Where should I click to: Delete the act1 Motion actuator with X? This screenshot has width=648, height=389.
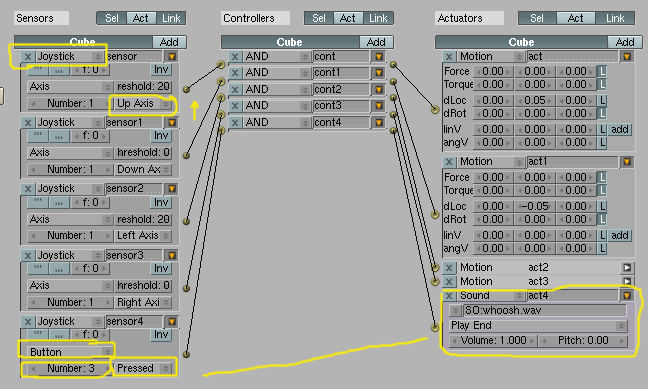click(x=449, y=162)
